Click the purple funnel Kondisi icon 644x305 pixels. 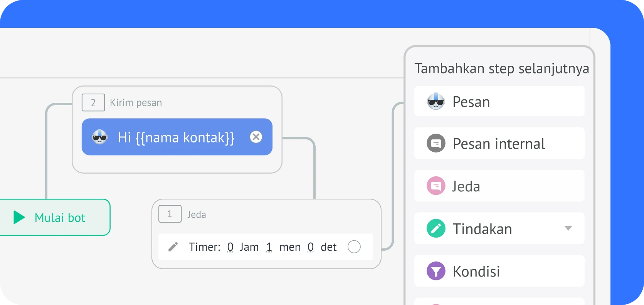tap(436, 271)
